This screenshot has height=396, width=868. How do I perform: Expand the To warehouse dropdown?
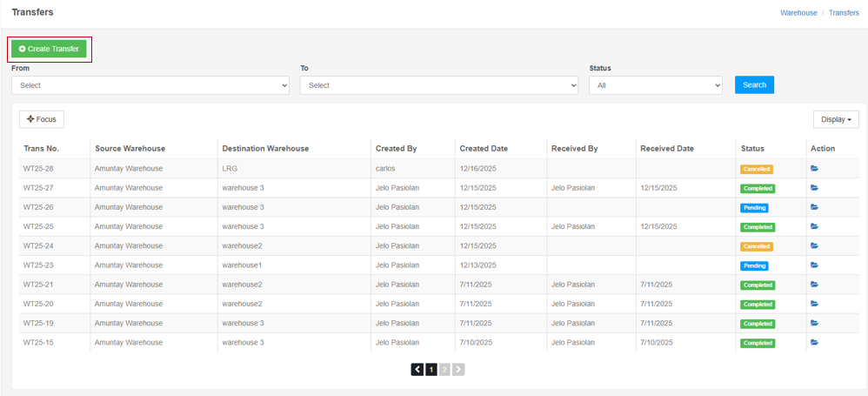pyautogui.click(x=438, y=85)
